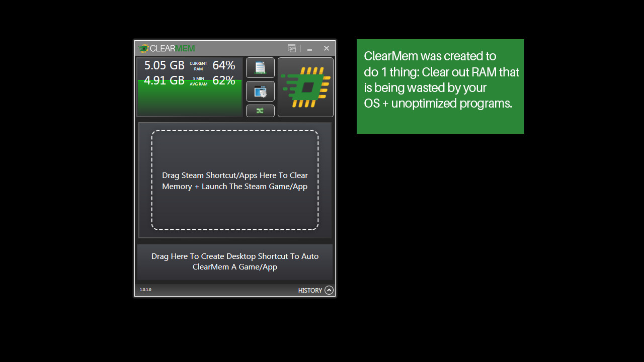Click the large ClearMem chip logo
Screen dimensions: 644x362
click(305, 86)
